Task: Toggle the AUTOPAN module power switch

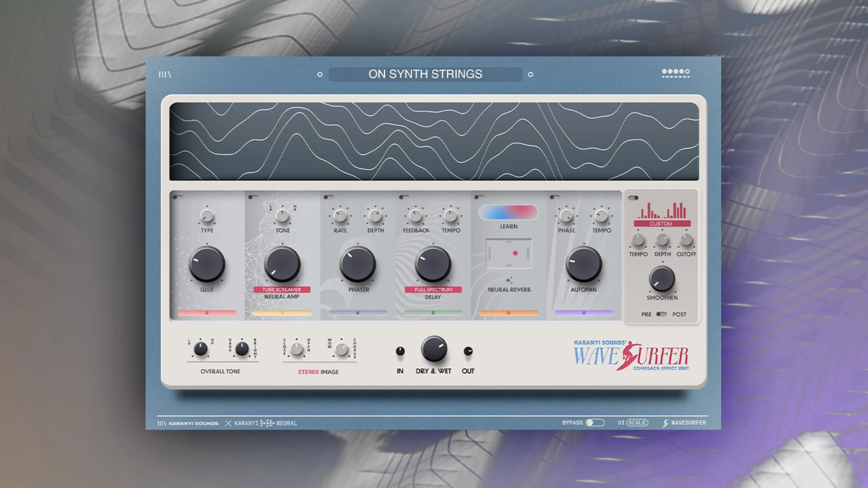Action: 555,197
